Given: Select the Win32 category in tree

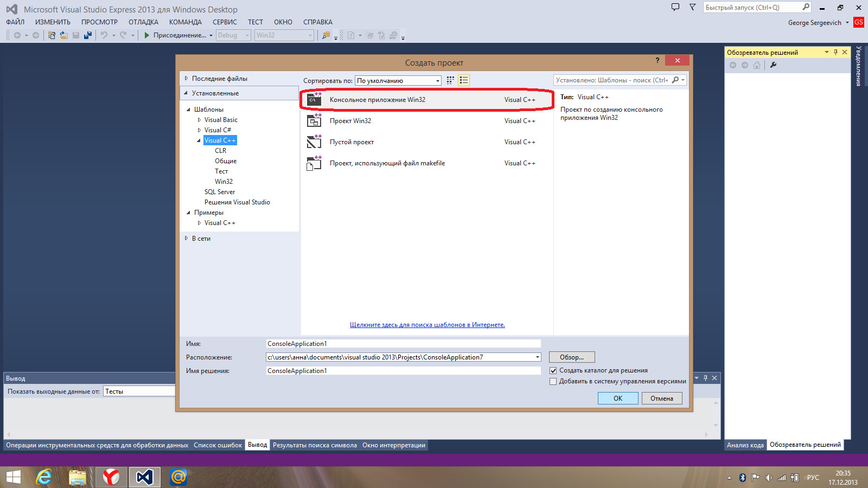Looking at the screenshot, I should pyautogui.click(x=224, y=182).
